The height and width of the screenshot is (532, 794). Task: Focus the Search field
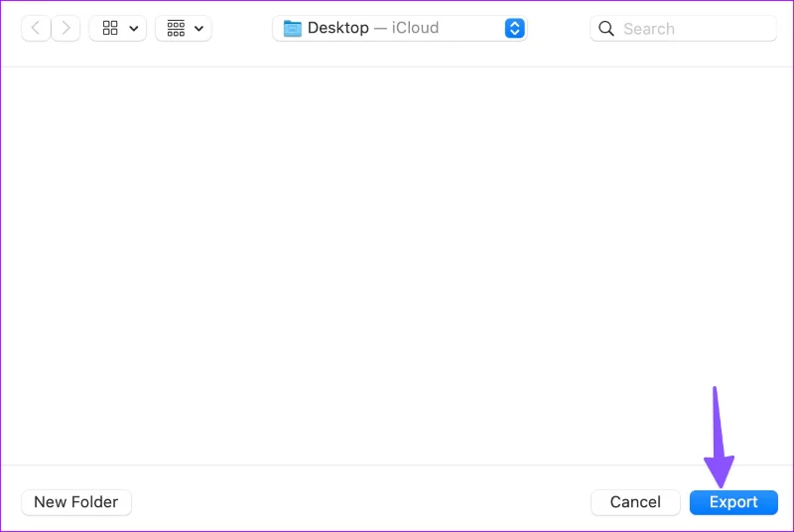(x=683, y=29)
